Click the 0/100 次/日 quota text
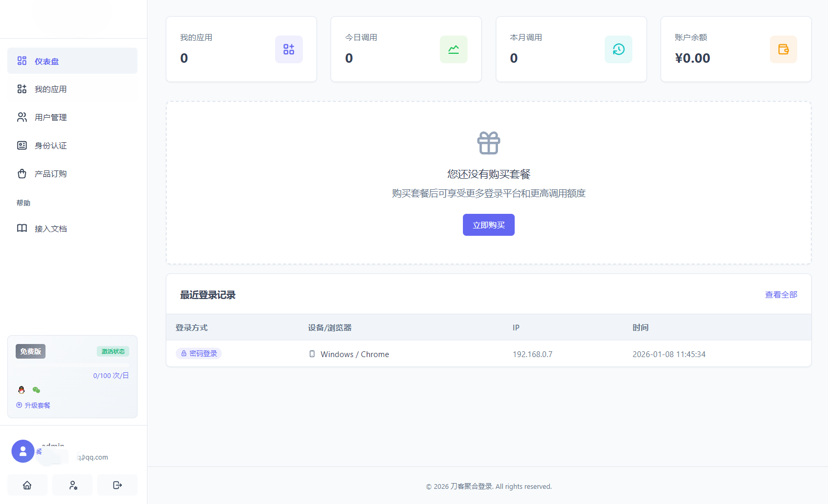 tap(111, 375)
